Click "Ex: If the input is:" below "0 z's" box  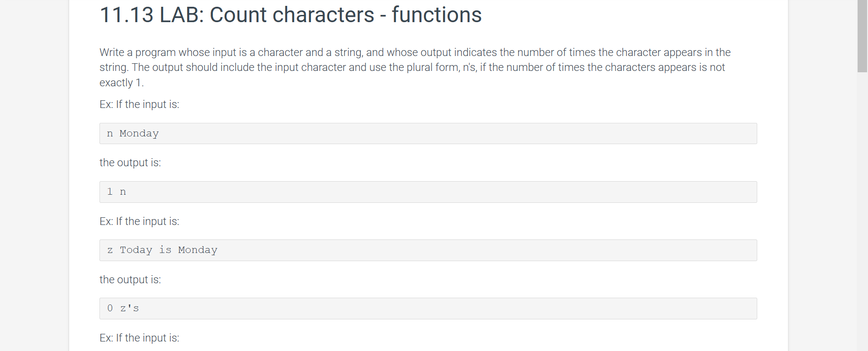(x=139, y=338)
